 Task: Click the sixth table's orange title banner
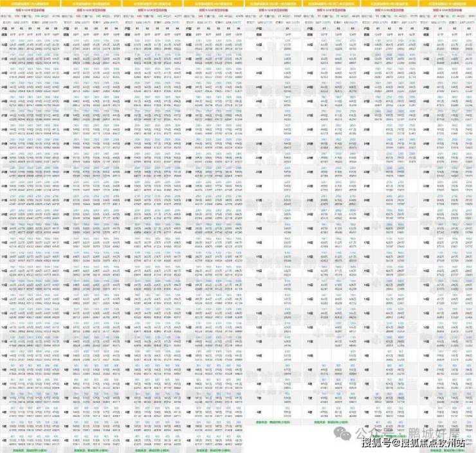click(x=330, y=3)
